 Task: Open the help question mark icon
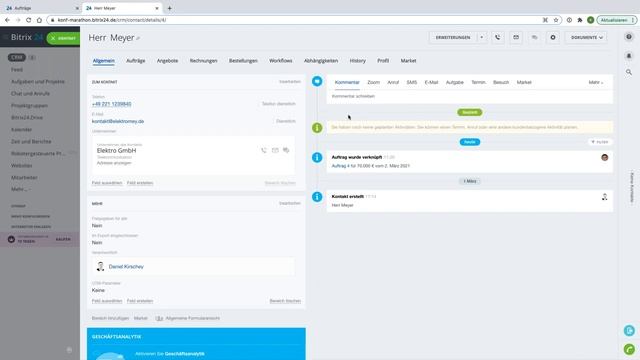coord(629,37)
